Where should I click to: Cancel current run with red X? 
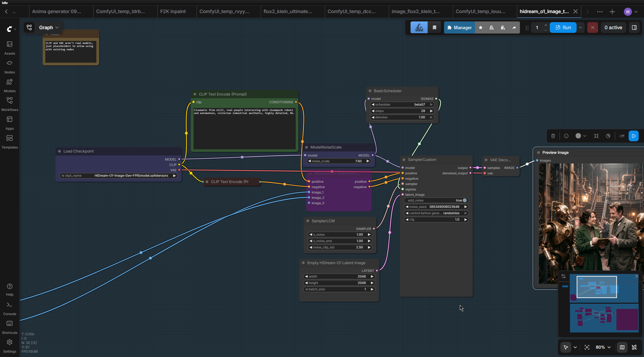(x=592, y=27)
